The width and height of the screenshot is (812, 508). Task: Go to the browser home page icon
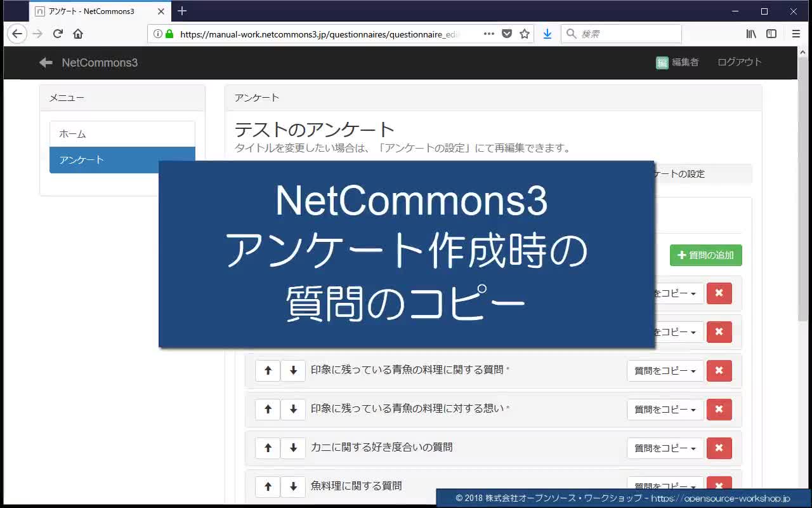coord(78,34)
